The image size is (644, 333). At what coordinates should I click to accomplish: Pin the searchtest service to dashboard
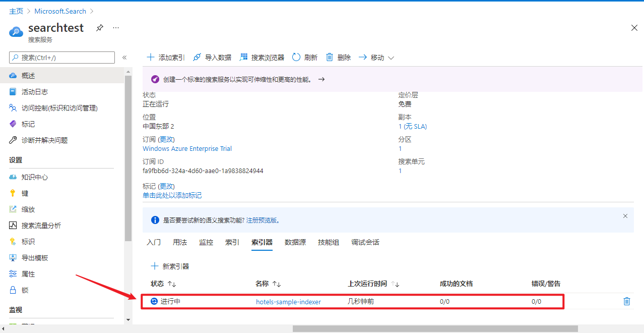(100, 28)
